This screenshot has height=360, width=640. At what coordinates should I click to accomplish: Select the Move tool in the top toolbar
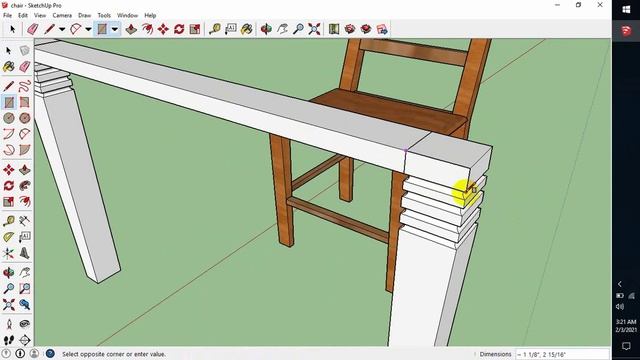[163, 29]
